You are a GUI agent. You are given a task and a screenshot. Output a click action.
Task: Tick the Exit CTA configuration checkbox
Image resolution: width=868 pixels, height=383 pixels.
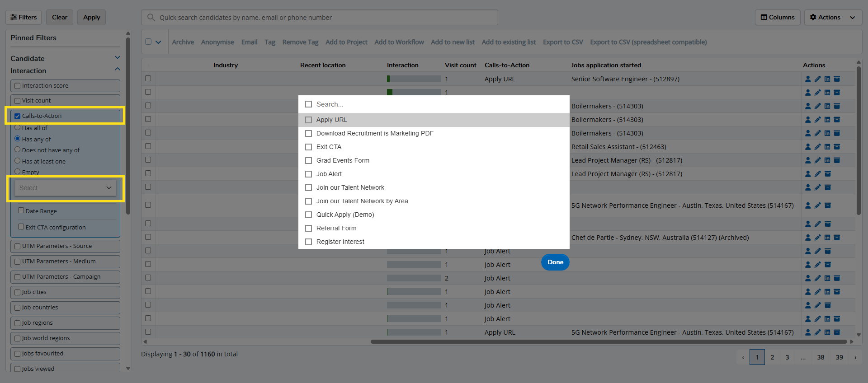[x=21, y=227]
